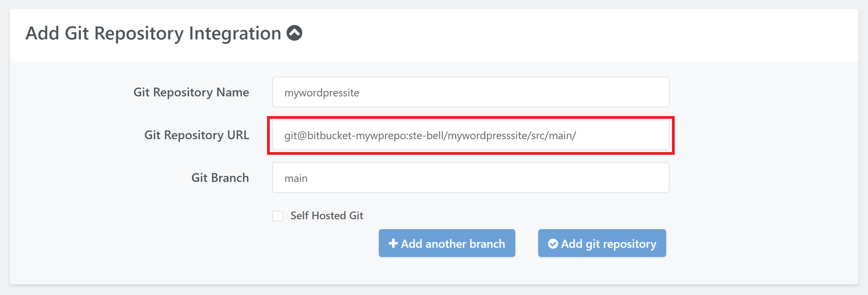
Task: Collapse the Add Git Repository Integration panel chevron
Action: click(294, 33)
